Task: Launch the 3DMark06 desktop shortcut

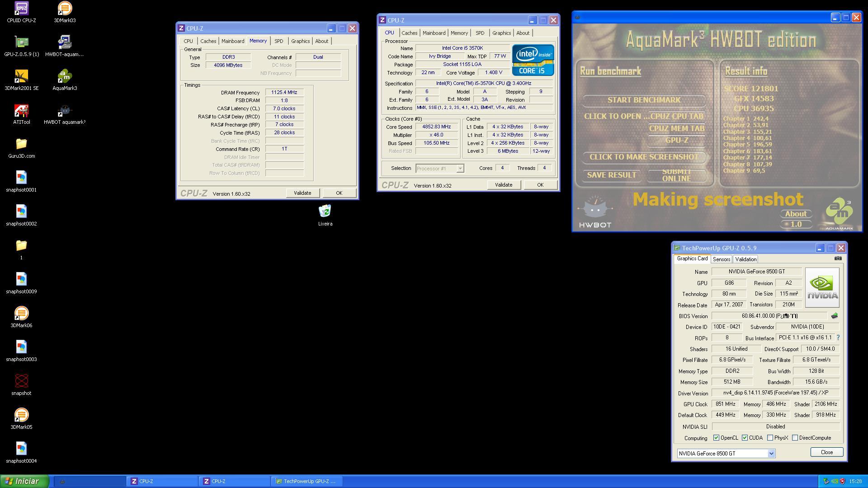Action: pyautogui.click(x=21, y=317)
